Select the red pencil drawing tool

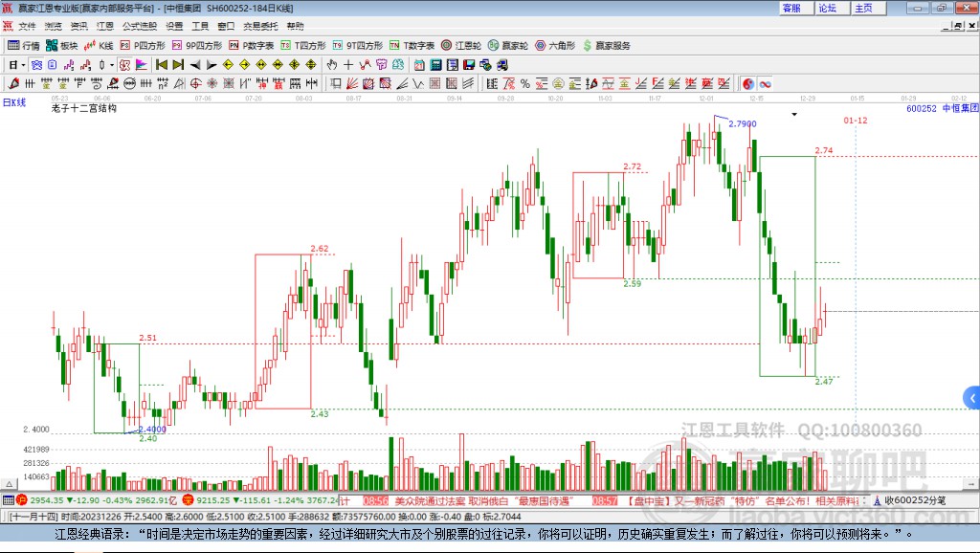(13, 84)
